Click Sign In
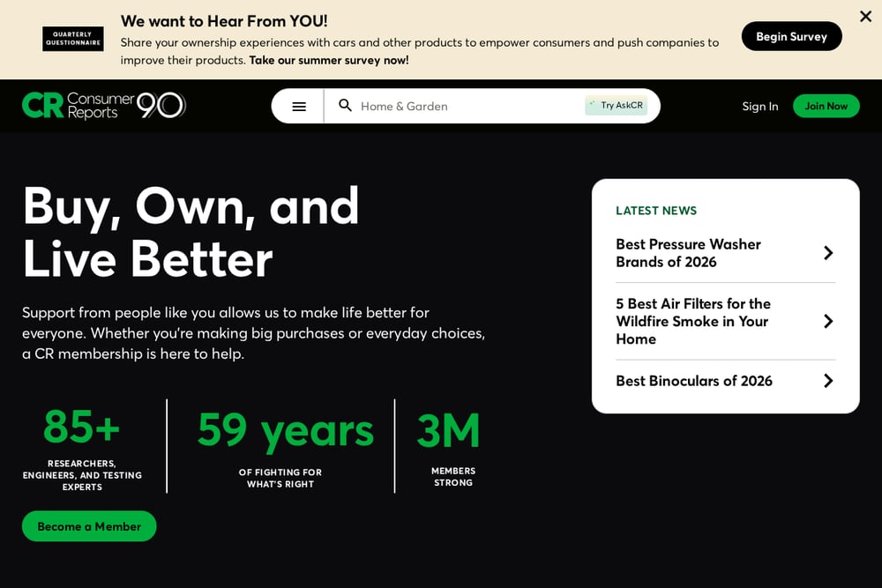The width and height of the screenshot is (882, 588). pyautogui.click(x=760, y=107)
